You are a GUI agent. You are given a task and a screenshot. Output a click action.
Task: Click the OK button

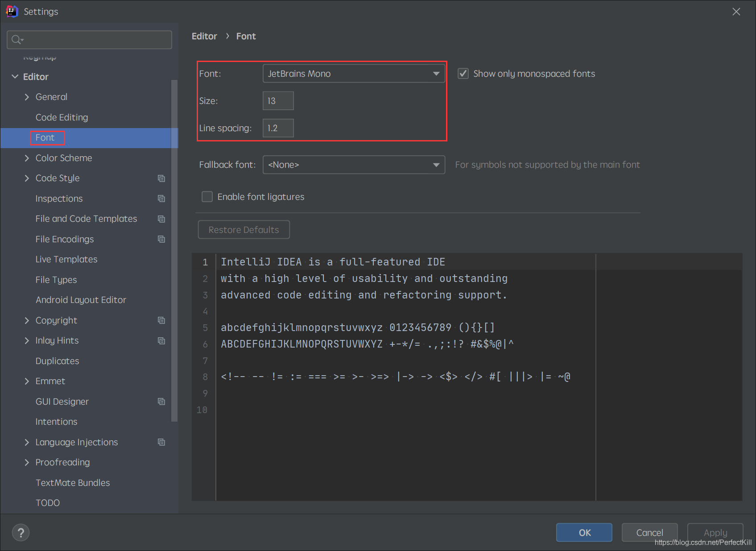pos(584,532)
